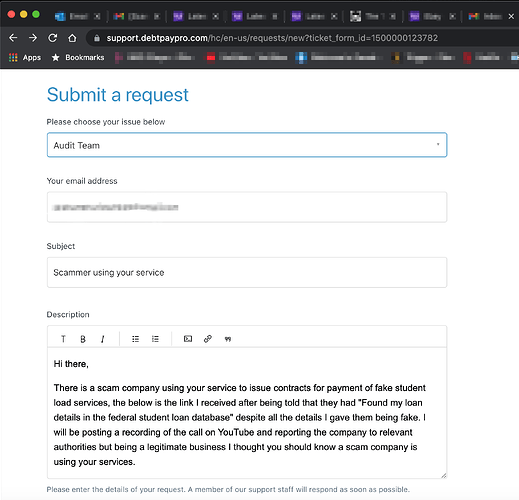
Task: Click the Subject input field
Action: click(247, 272)
